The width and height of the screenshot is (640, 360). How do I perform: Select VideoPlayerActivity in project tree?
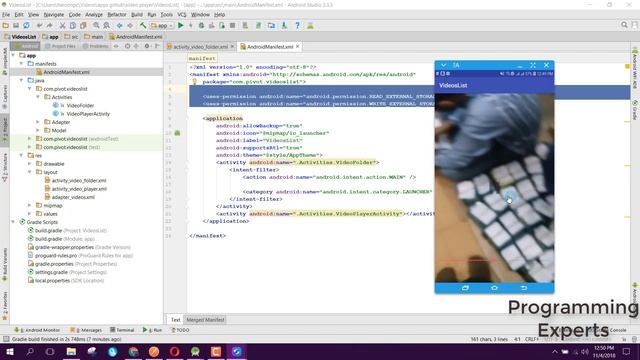point(88,114)
